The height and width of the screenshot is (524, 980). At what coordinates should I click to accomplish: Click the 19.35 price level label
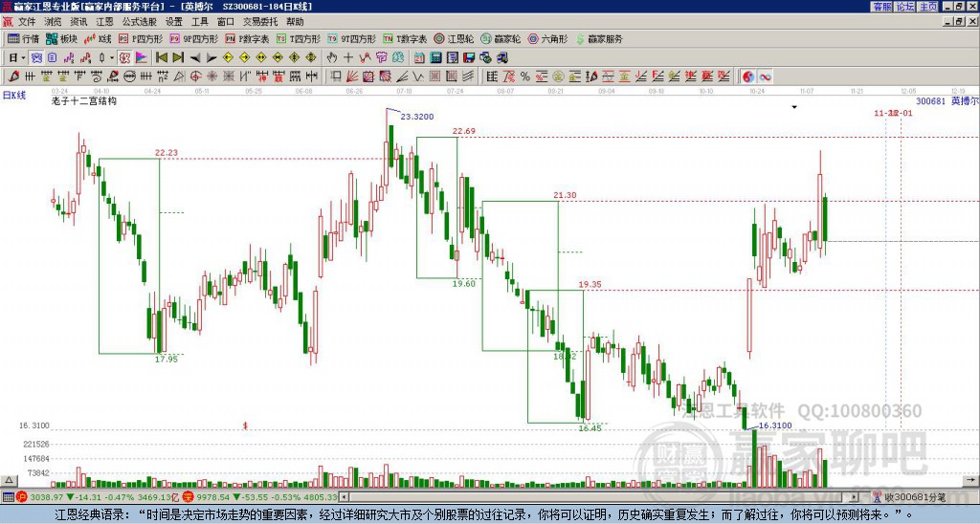click(x=590, y=284)
